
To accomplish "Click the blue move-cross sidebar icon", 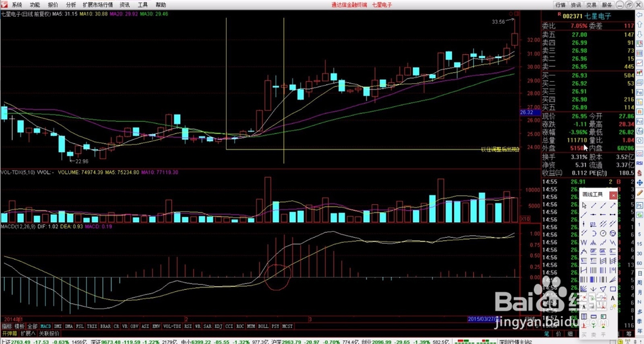I will coord(639,182).
